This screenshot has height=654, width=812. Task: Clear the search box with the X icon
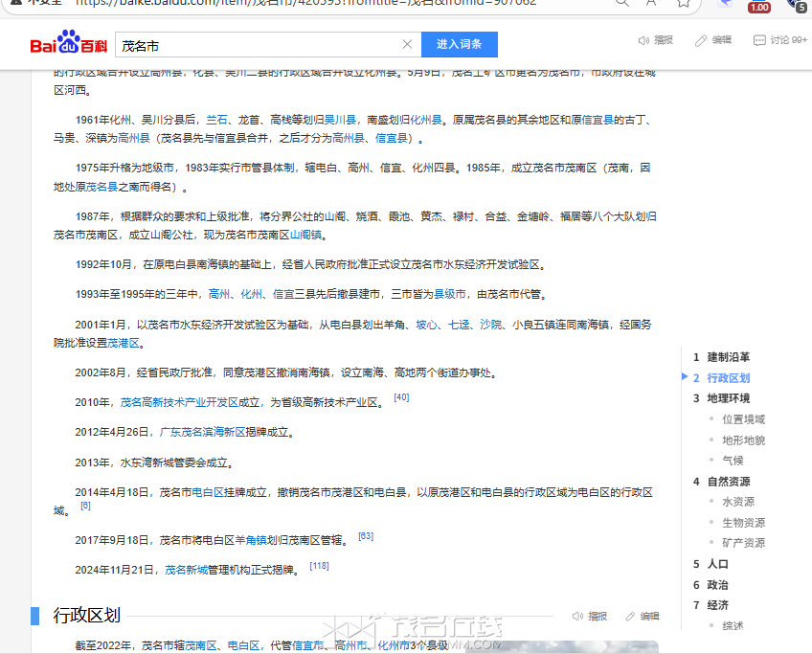(x=407, y=44)
